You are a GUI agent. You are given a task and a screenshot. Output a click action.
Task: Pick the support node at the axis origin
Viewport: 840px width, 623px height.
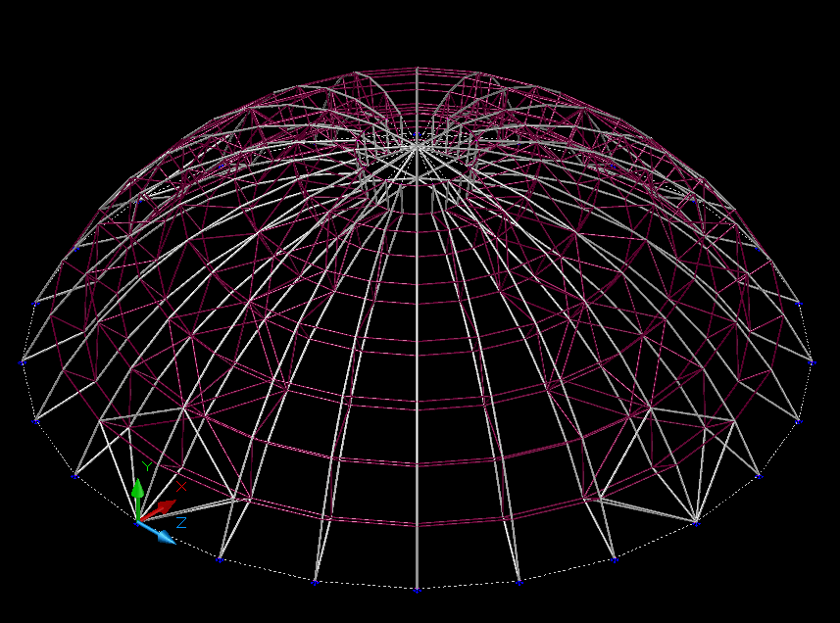136,523
